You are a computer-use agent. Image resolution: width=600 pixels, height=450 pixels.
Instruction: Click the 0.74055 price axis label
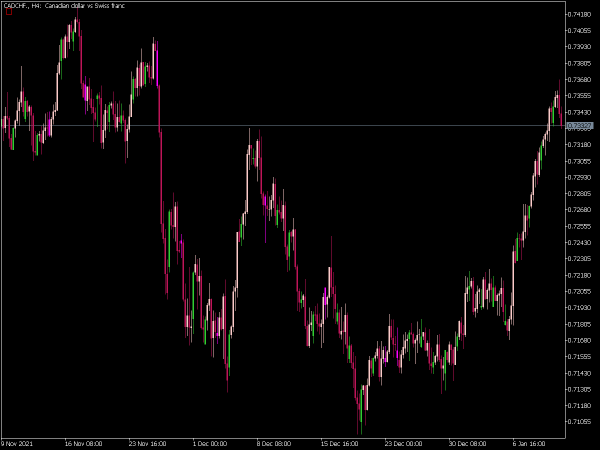pyautogui.click(x=579, y=31)
